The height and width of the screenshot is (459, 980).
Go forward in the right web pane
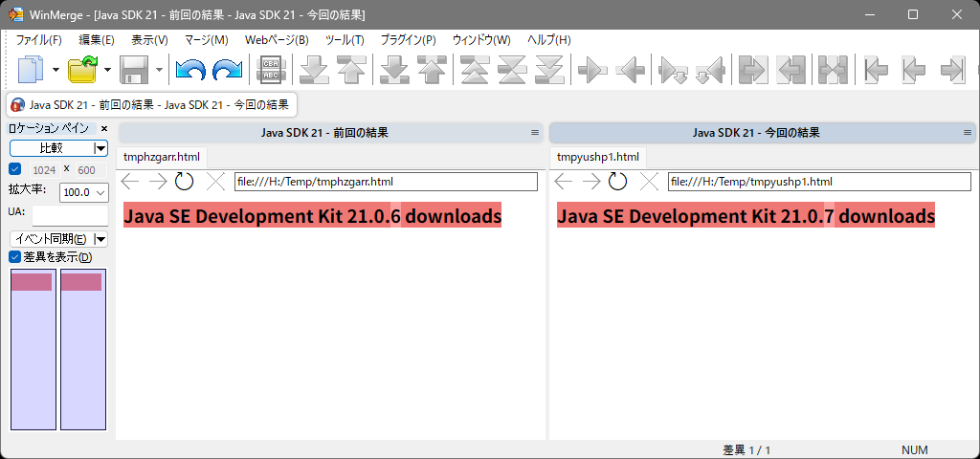[x=591, y=182]
